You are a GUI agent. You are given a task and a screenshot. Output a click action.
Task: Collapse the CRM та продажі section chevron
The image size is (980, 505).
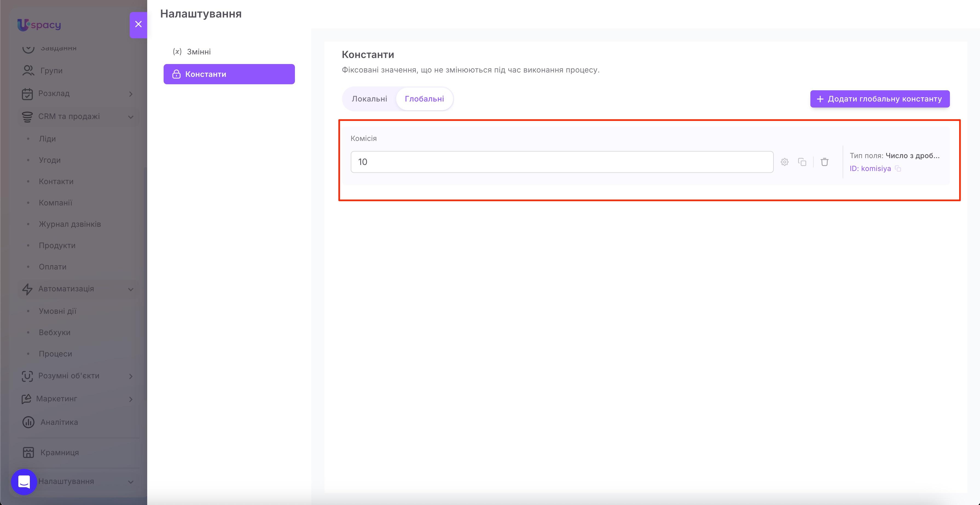[x=131, y=117]
